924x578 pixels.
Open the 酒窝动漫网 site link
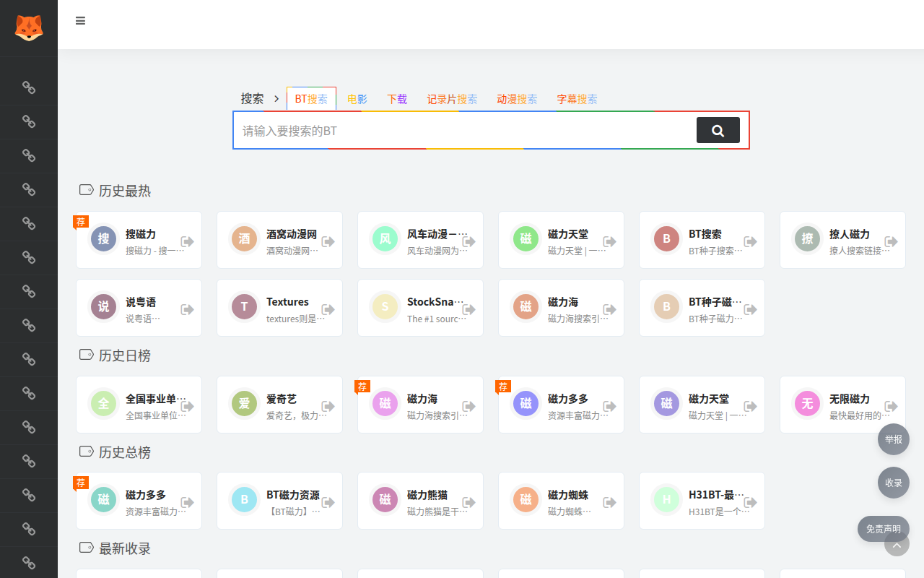coord(292,234)
